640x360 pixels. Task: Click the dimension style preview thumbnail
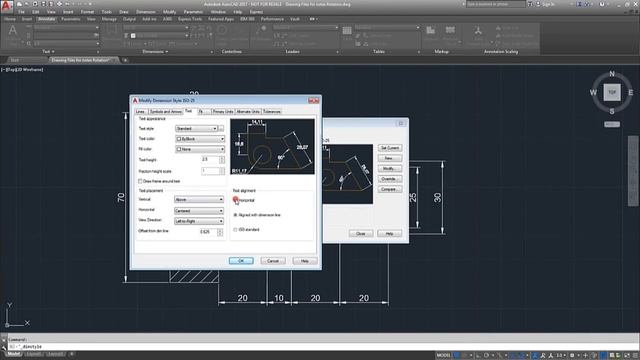coord(272,147)
